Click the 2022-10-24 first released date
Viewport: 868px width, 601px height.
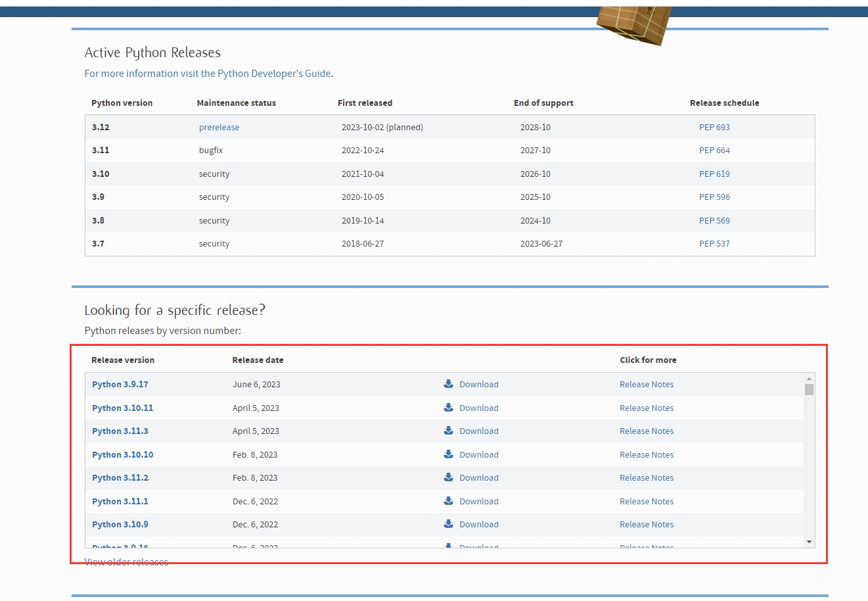click(x=363, y=151)
